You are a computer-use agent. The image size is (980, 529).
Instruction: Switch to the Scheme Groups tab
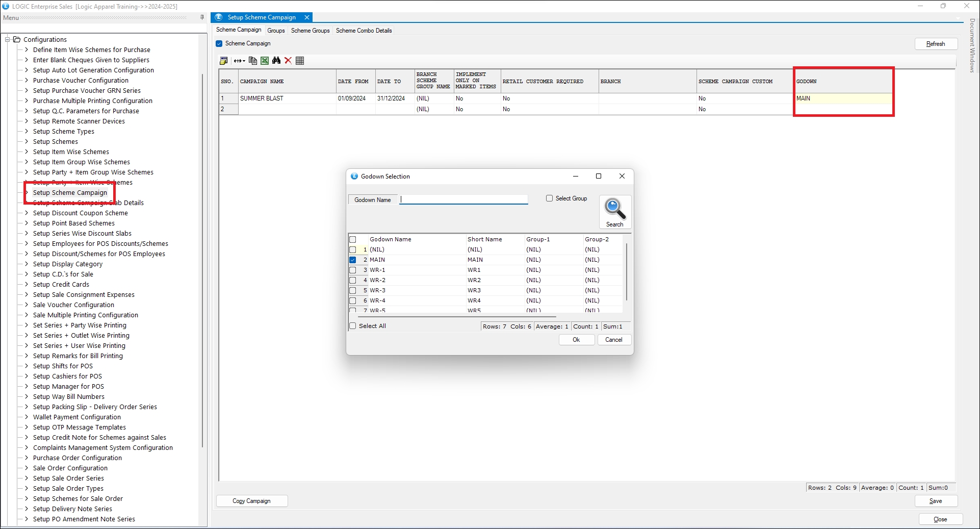point(310,31)
